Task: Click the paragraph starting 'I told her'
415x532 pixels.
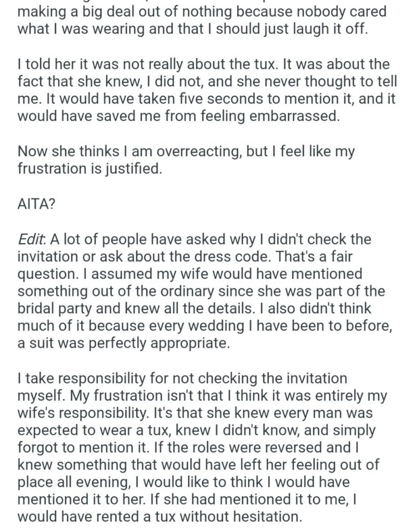Action: [207, 90]
